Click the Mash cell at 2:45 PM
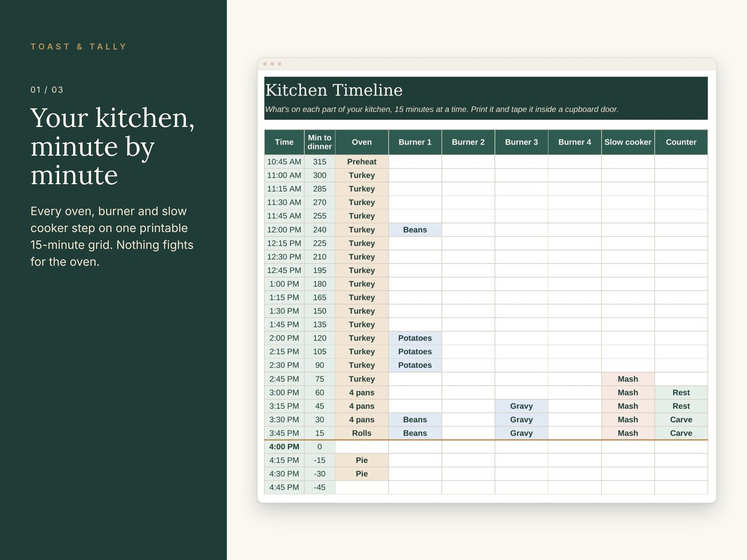 (x=628, y=379)
